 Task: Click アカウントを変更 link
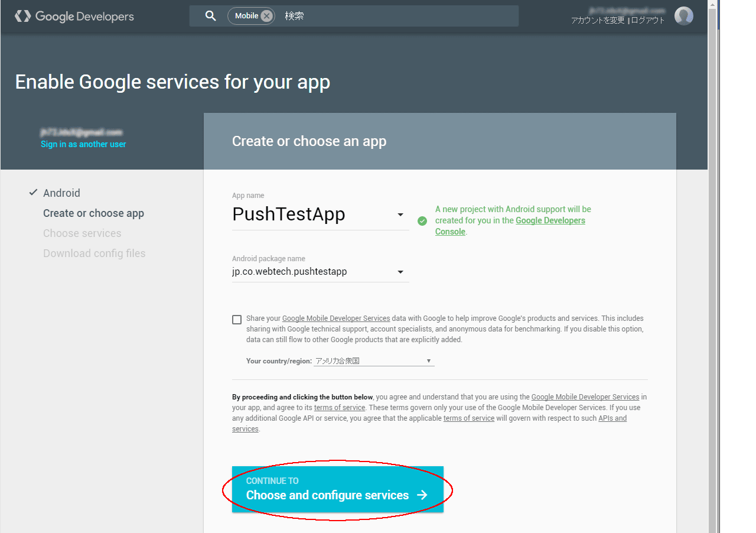coord(598,20)
